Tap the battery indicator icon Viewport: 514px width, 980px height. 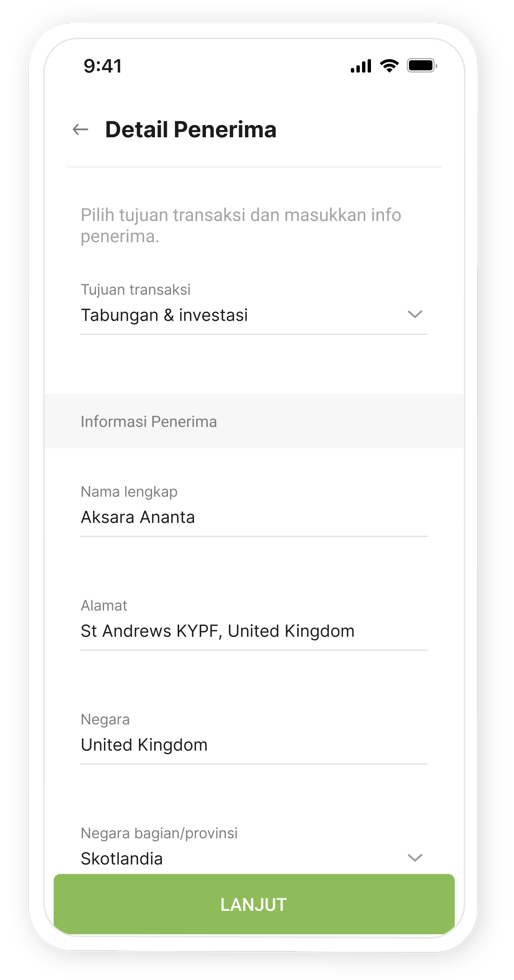pyautogui.click(x=421, y=66)
